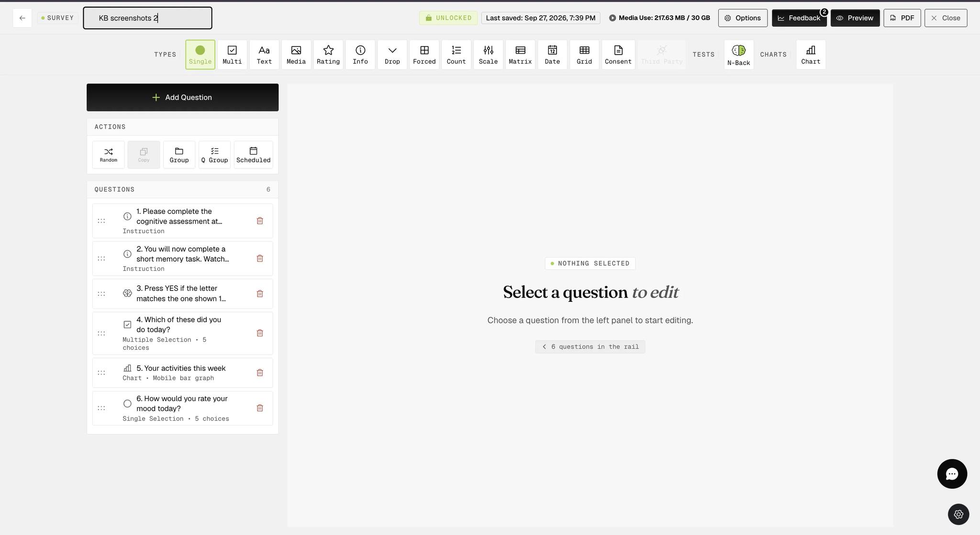980x535 pixels.
Task: Open the Scheduled calendar action
Action: pos(254,155)
